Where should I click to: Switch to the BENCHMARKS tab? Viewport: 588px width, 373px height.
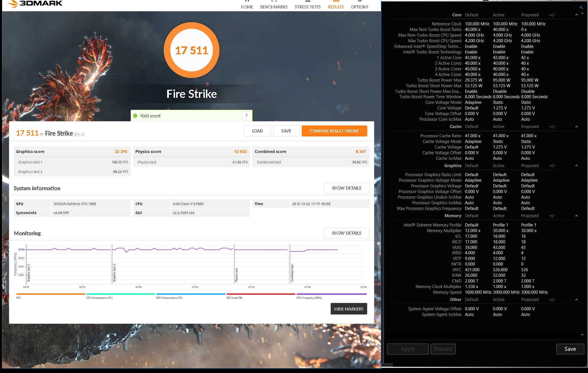274,5
